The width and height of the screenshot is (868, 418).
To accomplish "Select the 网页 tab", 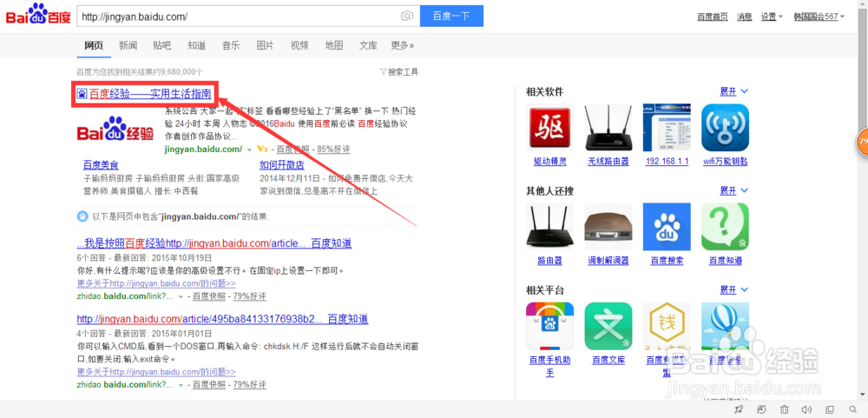I will [94, 45].
